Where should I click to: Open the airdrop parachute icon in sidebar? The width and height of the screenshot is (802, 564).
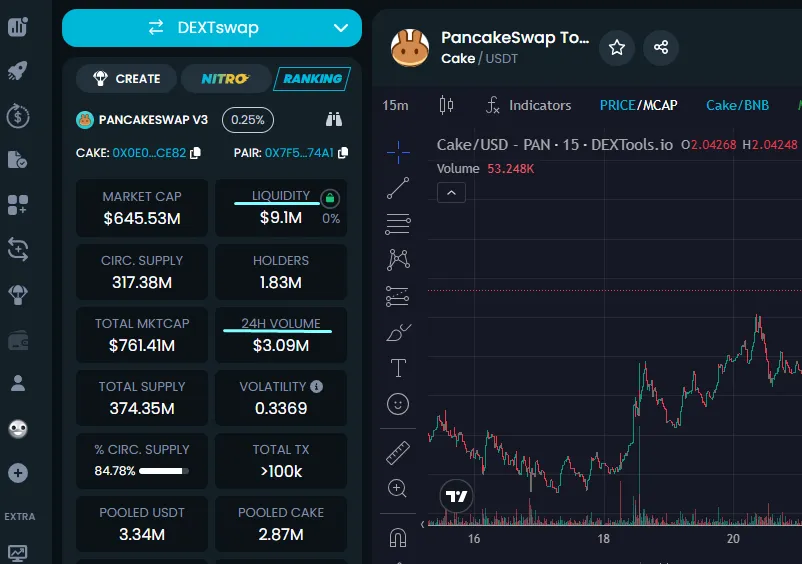pos(18,295)
